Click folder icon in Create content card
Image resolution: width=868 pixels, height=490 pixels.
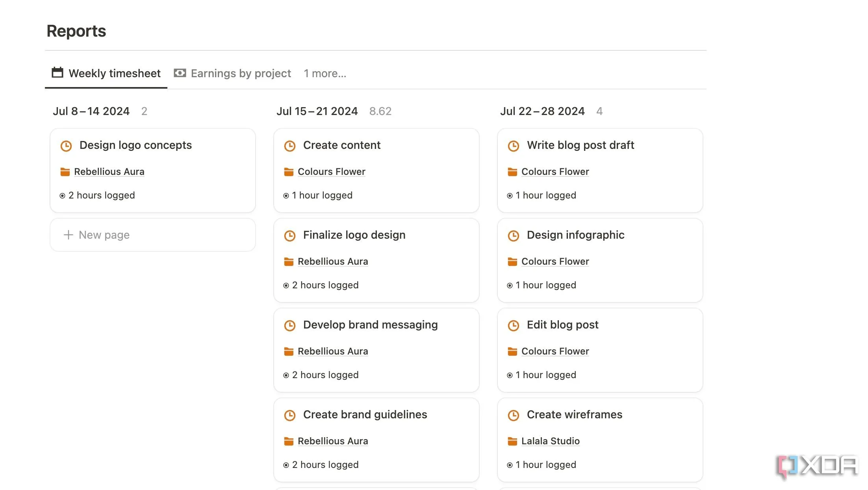(289, 172)
